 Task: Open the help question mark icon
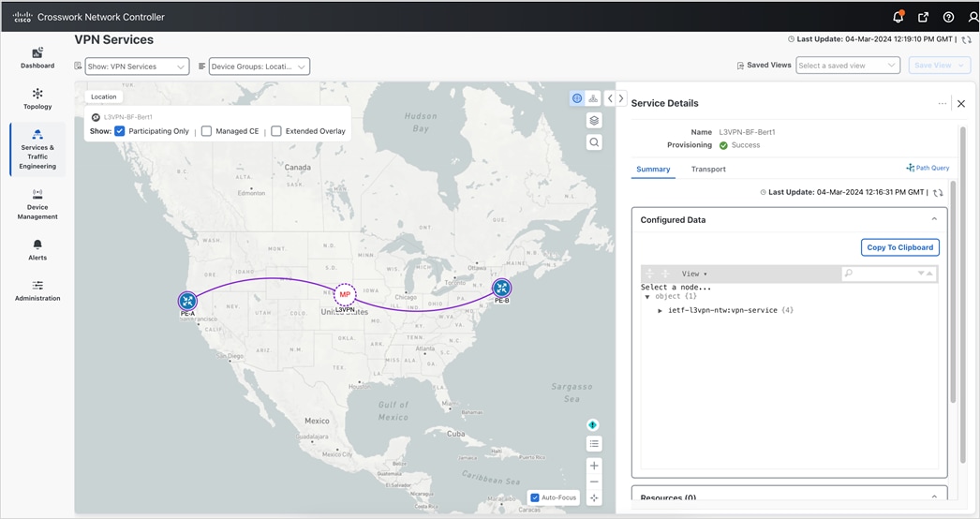click(x=948, y=18)
